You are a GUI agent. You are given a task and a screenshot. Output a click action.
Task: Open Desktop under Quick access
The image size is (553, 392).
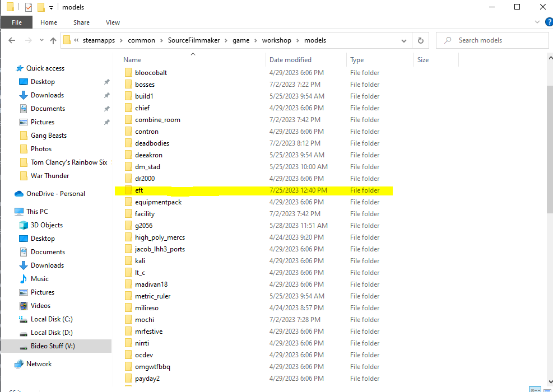click(x=43, y=82)
